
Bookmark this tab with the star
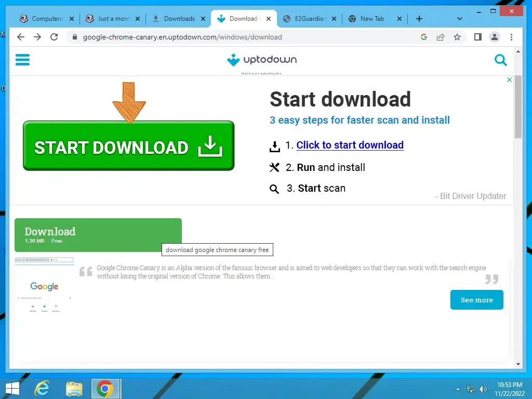[x=457, y=37]
